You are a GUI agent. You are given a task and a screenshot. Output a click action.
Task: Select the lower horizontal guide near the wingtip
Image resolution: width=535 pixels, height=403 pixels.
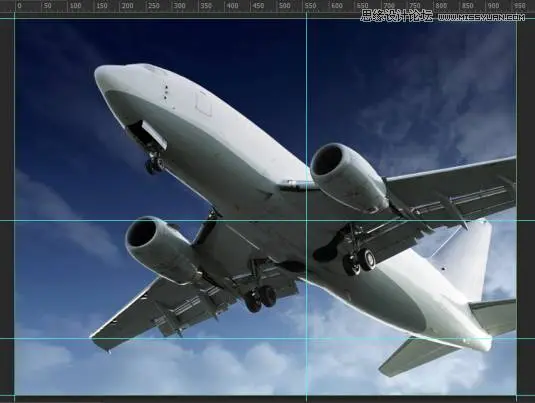pos(268,339)
